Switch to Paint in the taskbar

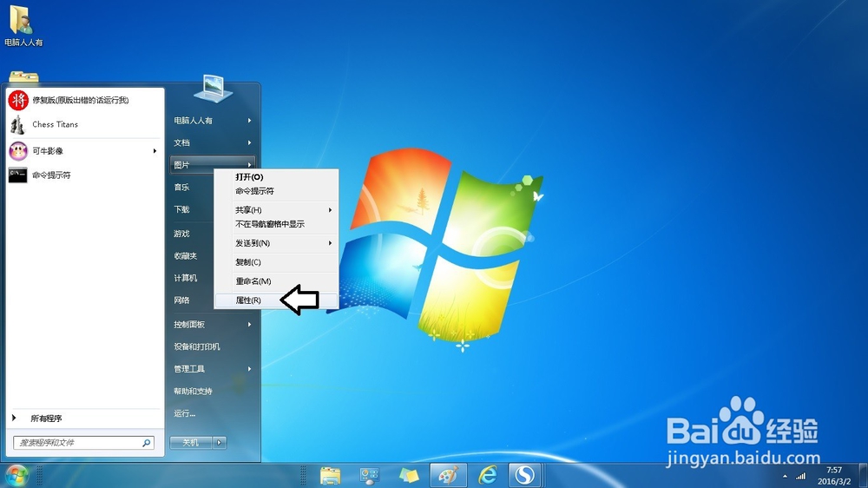point(449,475)
